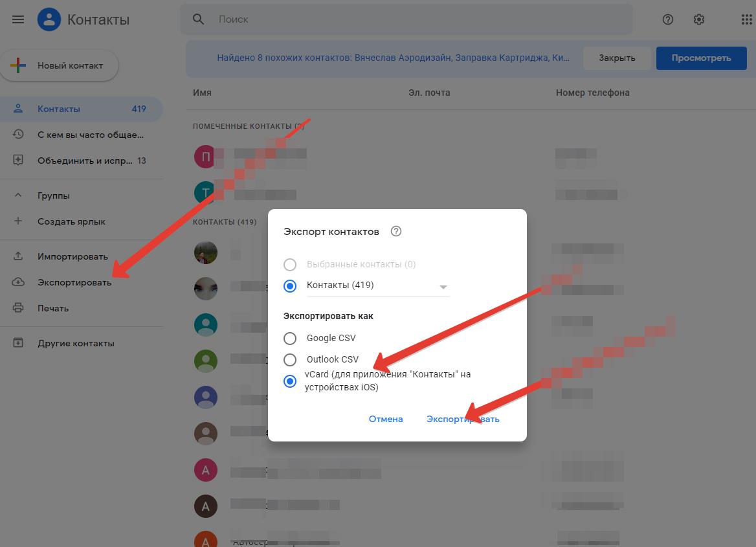Click the Contacts app logo
The image size is (756, 547).
click(x=49, y=19)
